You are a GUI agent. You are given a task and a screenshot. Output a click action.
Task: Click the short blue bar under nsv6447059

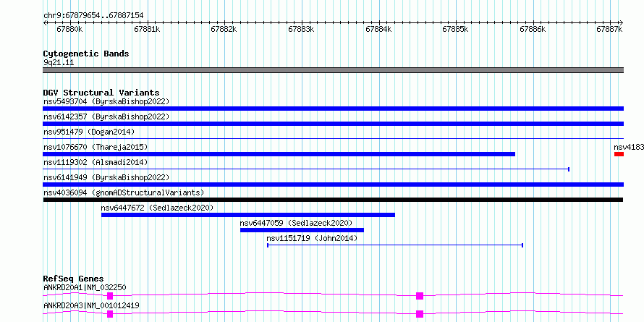[x=302, y=230]
